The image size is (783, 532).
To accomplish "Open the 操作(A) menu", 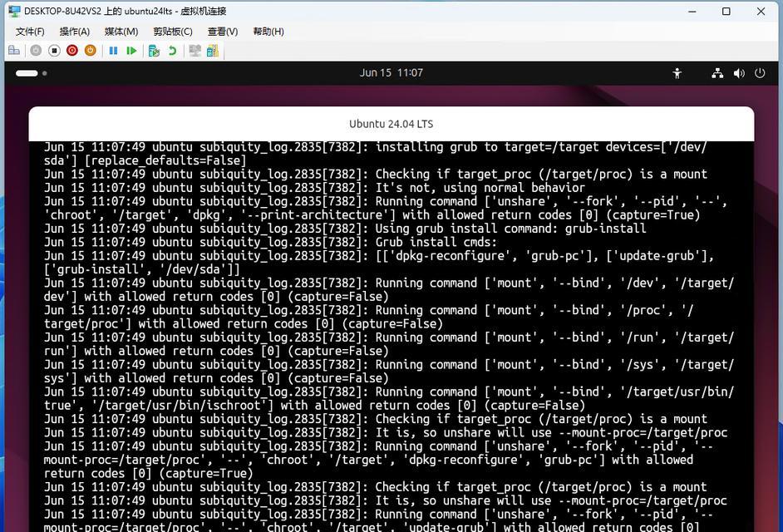I will pos(75,32).
